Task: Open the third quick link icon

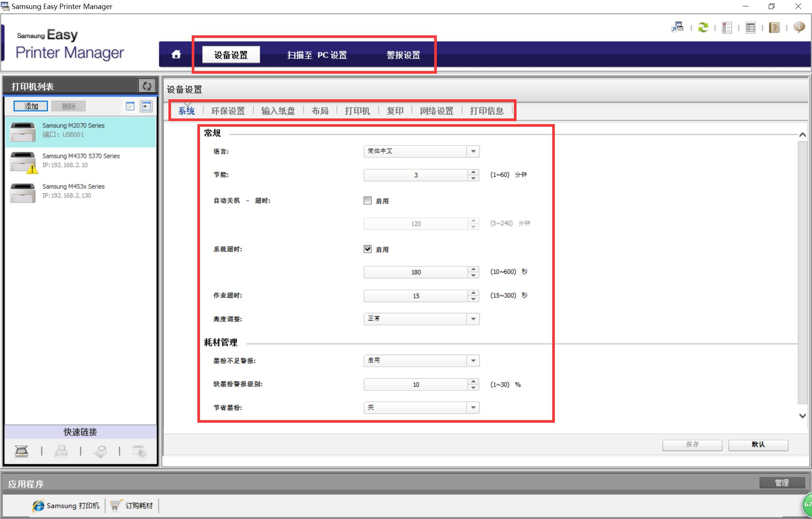Action: click(100, 451)
